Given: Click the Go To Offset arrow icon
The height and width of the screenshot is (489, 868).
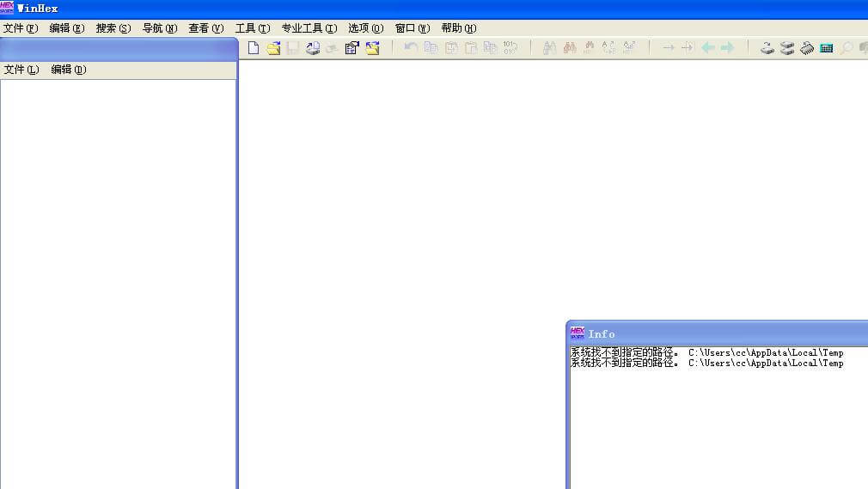Looking at the screenshot, I should [x=668, y=47].
